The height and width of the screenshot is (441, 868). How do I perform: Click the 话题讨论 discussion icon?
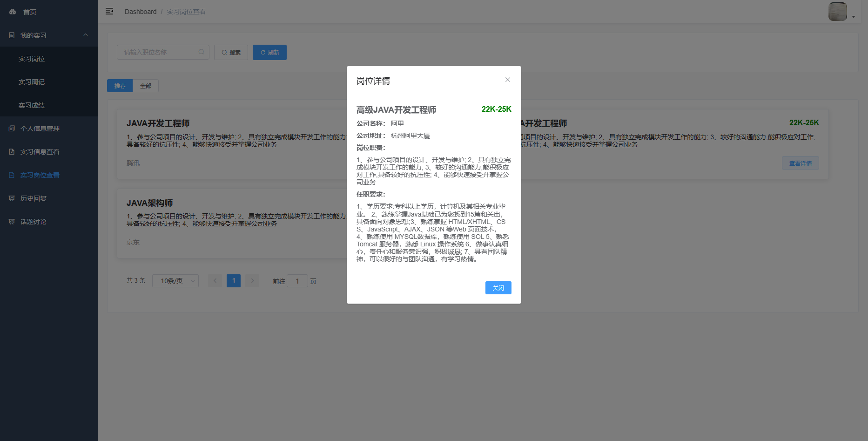11,221
